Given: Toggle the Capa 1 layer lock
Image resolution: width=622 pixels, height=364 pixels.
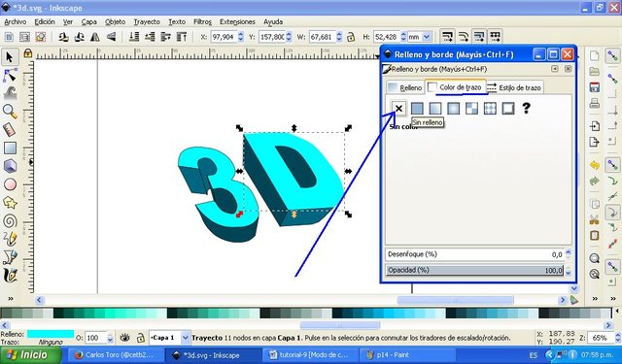Looking at the screenshot, I should (140, 338).
